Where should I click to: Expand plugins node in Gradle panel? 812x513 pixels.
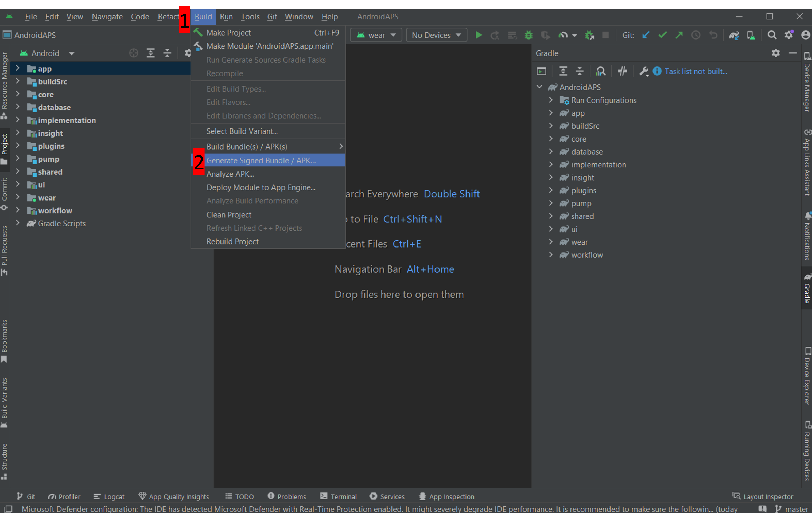click(x=551, y=190)
